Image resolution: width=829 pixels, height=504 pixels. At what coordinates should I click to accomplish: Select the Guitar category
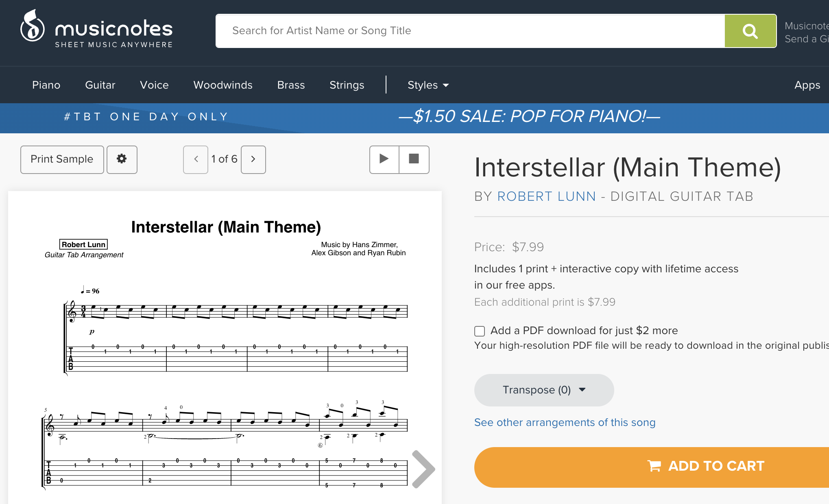coord(100,85)
